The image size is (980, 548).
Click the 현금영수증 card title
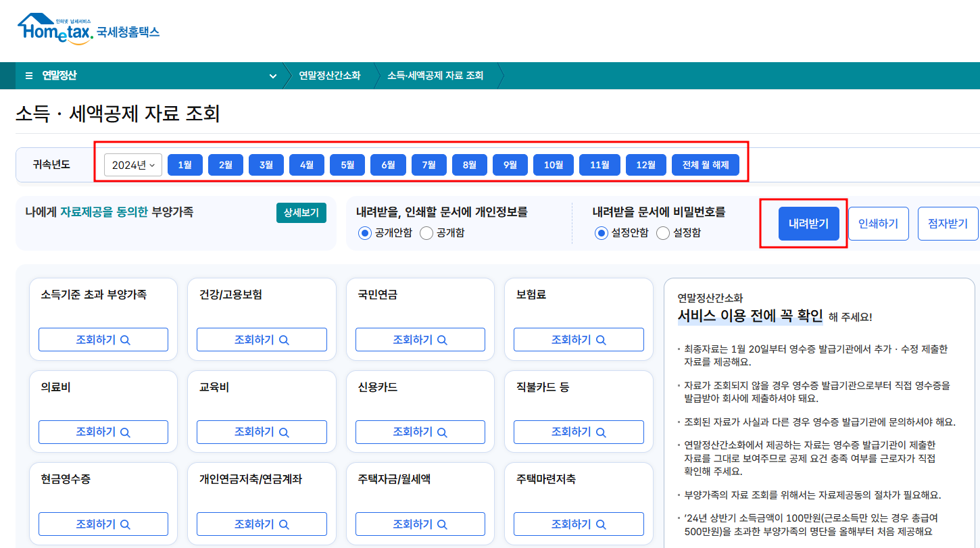(x=66, y=479)
